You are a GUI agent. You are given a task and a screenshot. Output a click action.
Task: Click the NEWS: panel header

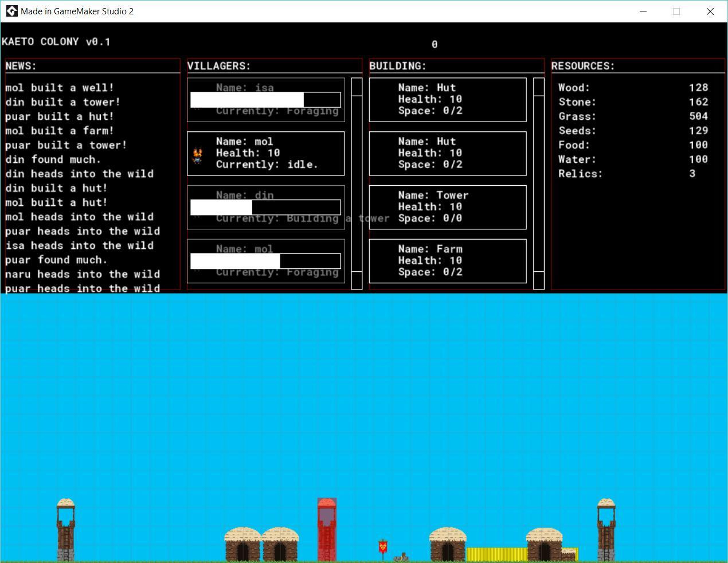click(21, 66)
